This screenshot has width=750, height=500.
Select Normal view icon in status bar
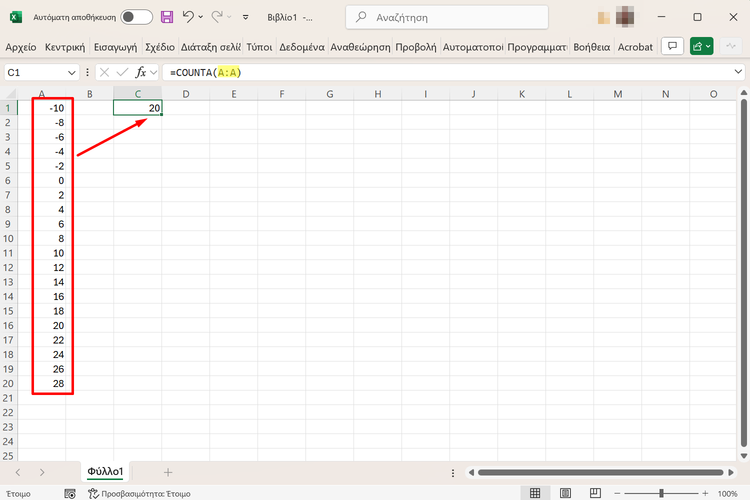pos(536,493)
